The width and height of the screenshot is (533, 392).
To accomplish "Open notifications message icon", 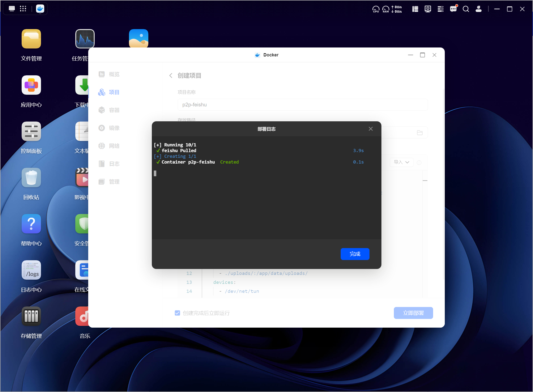I will (453, 9).
